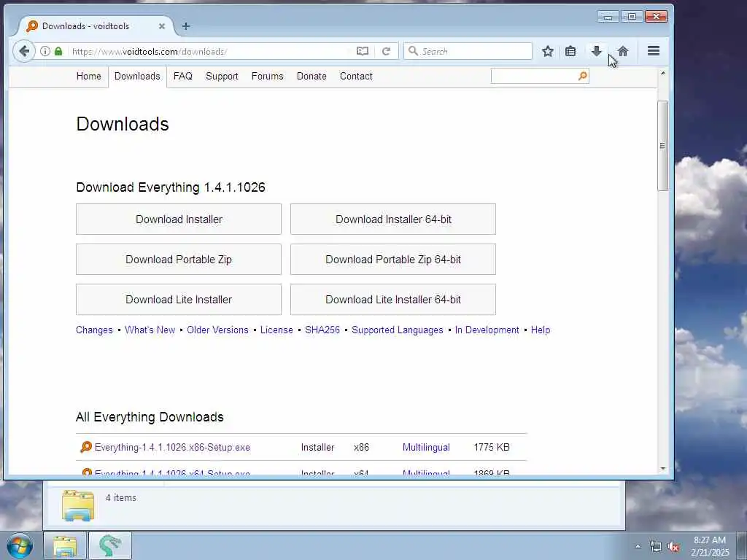Click the taskbar clock showing 8:27 AM
747x560 pixels.
pos(709,545)
